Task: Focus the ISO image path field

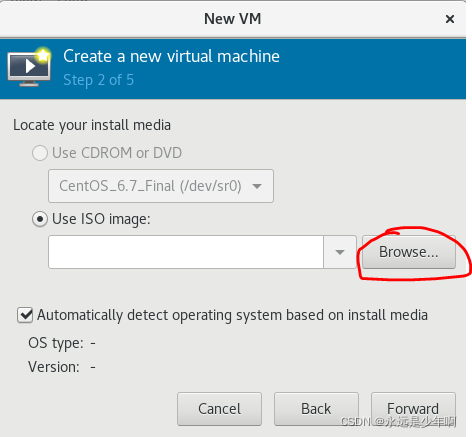Action: coord(186,252)
